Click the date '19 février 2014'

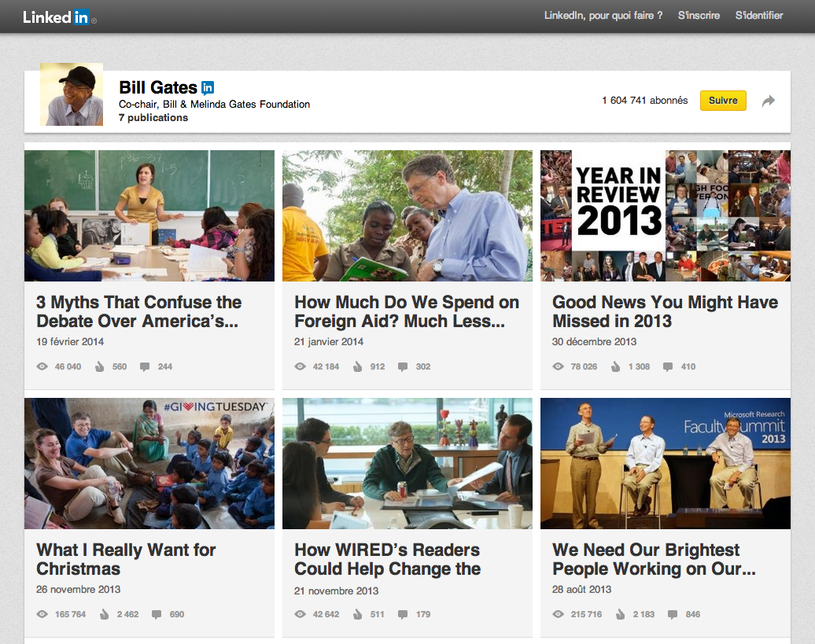(70, 342)
